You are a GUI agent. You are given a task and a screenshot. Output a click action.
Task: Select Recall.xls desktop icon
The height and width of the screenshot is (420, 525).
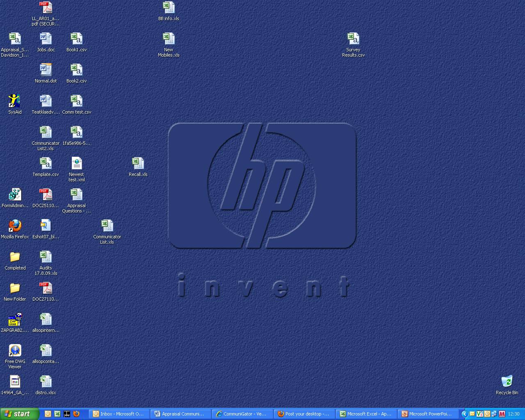[138, 167]
